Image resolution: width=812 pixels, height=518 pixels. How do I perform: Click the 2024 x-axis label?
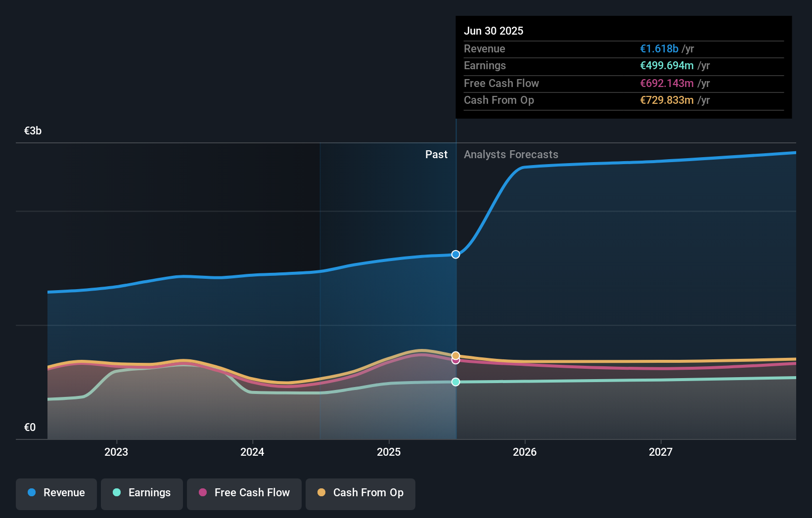pyautogui.click(x=252, y=452)
